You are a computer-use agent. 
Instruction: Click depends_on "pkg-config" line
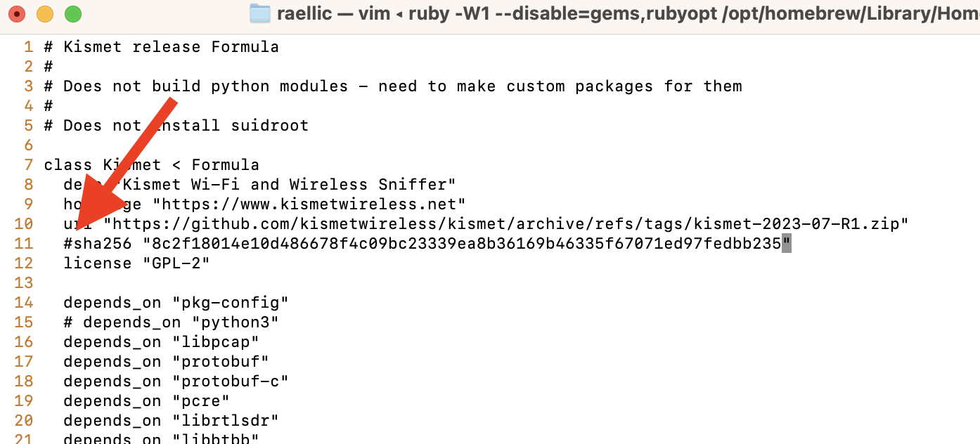(x=176, y=303)
